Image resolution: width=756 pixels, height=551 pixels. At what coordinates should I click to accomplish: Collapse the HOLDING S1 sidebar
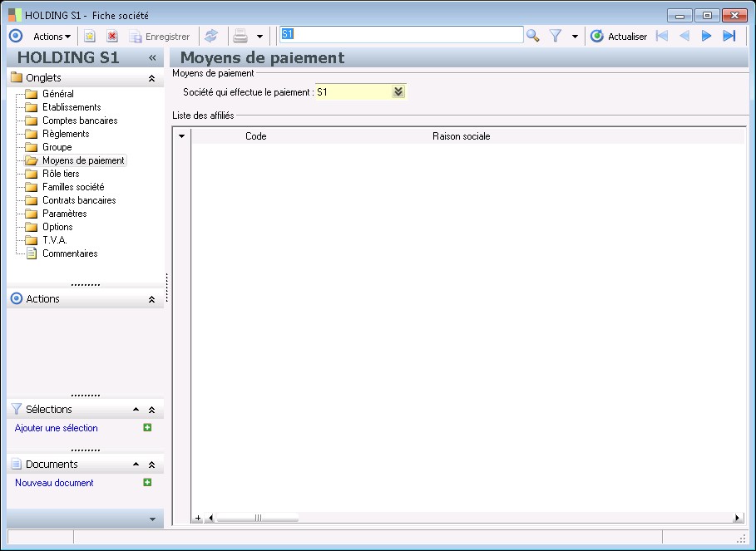click(x=152, y=58)
